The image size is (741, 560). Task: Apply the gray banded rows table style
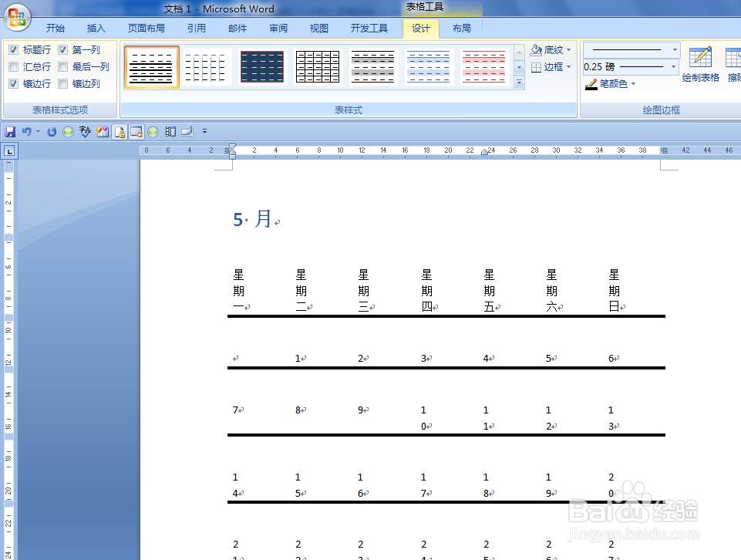[x=373, y=67]
